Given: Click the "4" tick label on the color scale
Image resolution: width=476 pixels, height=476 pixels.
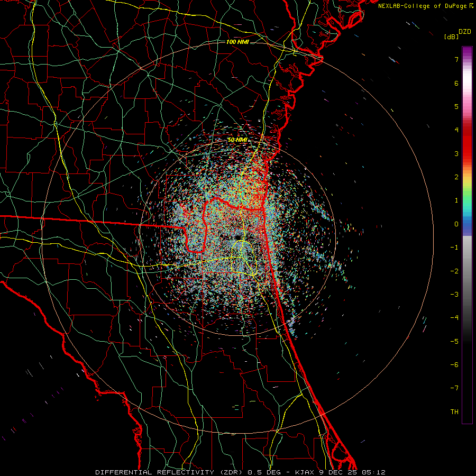Looking at the screenshot, I should coord(456,130).
